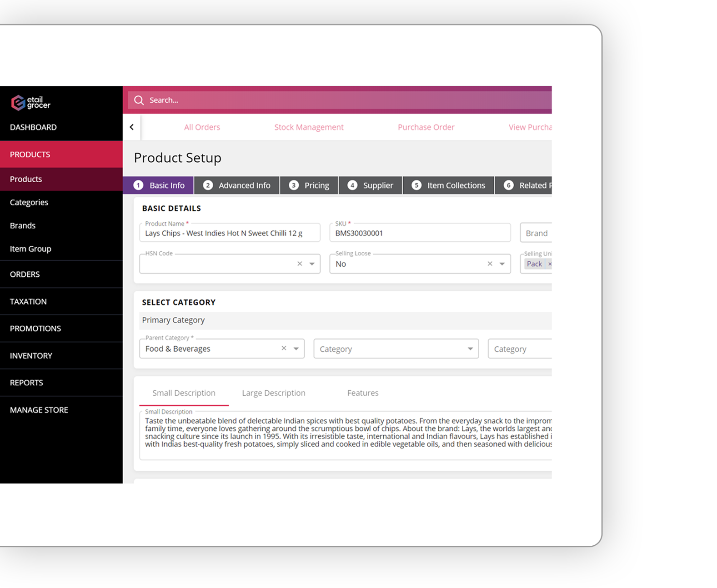The height and width of the screenshot is (588, 717).
Task: Open the Related step tab
Action: point(523,185)
